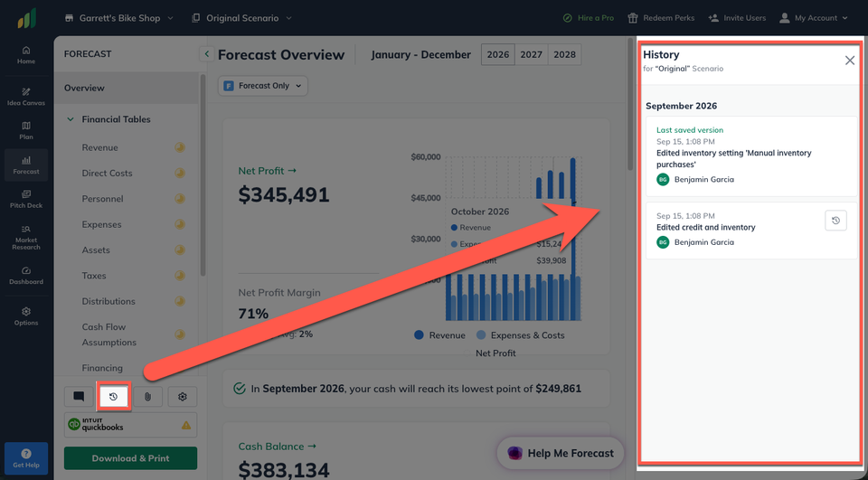
Task: Click the Net Profit arrow link
Action: pyautogui.click(x=269, y=171)
